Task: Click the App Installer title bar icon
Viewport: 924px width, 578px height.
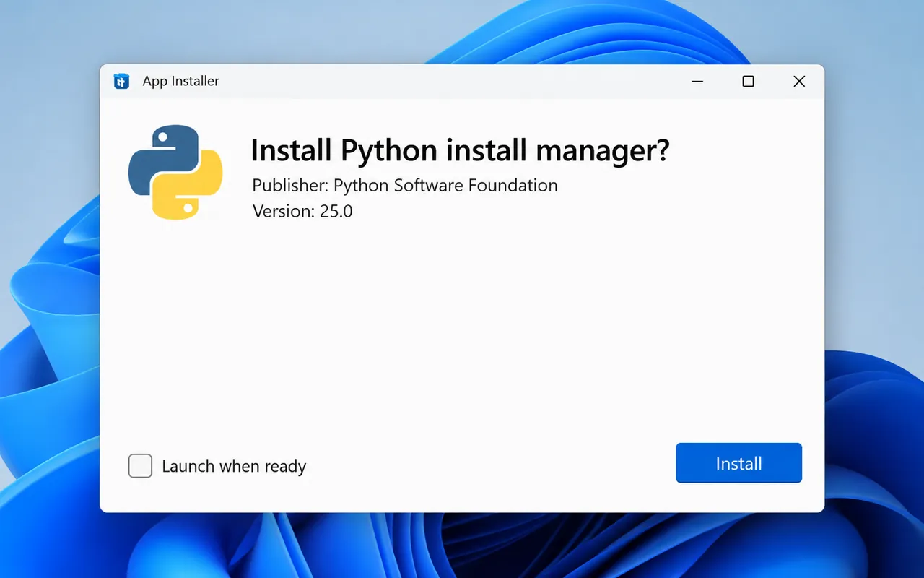Action: [x=121, y=81]
